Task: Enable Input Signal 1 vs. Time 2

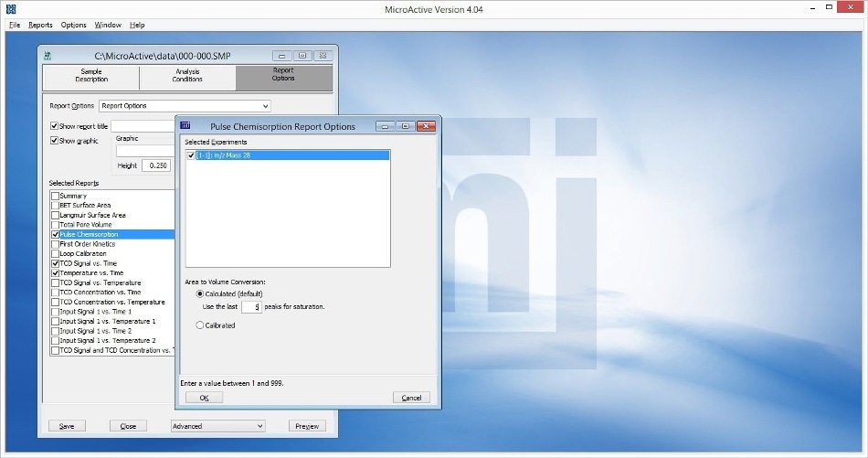Action: pos(55,331)
